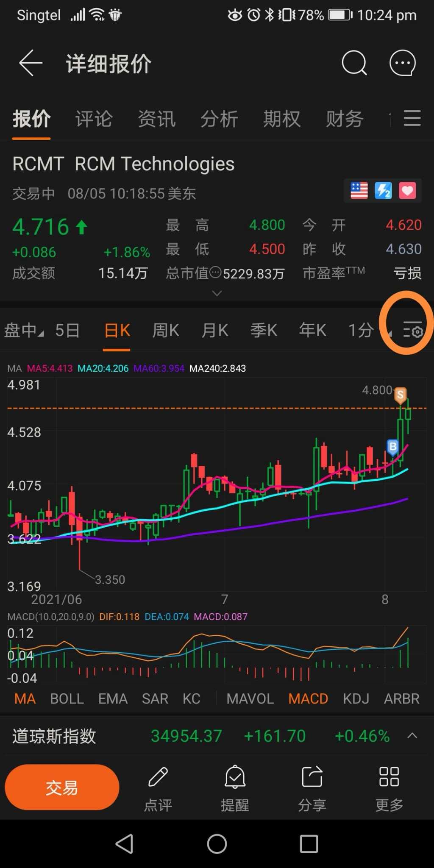
Task: Tap the RCMT RCM Technologies title
Action: [123, 164]
